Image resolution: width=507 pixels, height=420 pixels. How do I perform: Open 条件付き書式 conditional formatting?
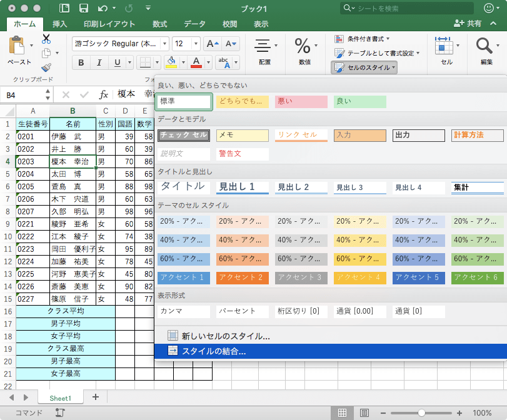click(361, 39)
